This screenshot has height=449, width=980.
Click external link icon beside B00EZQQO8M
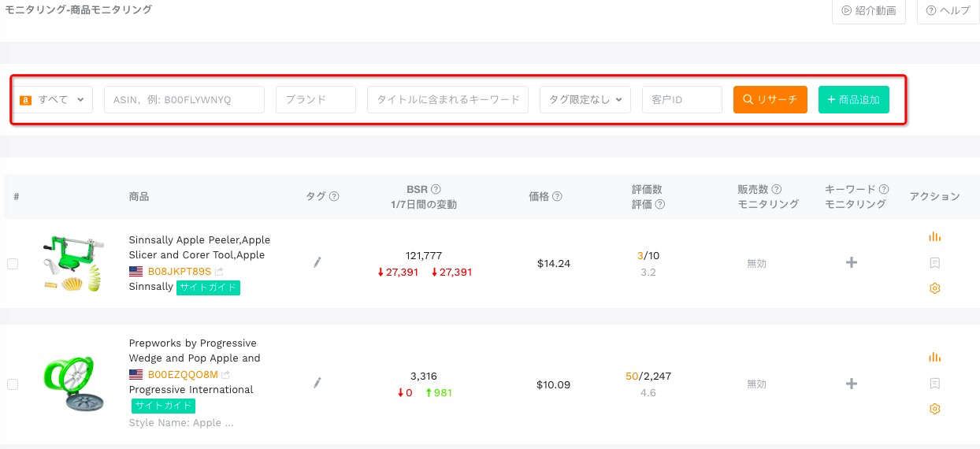tap(225, 375)
